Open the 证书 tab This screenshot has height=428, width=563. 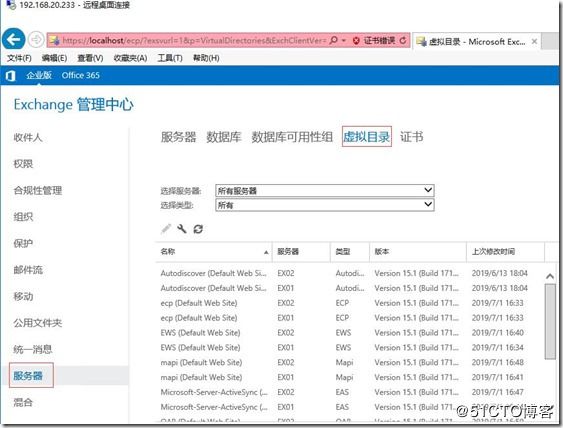[411, 137]
